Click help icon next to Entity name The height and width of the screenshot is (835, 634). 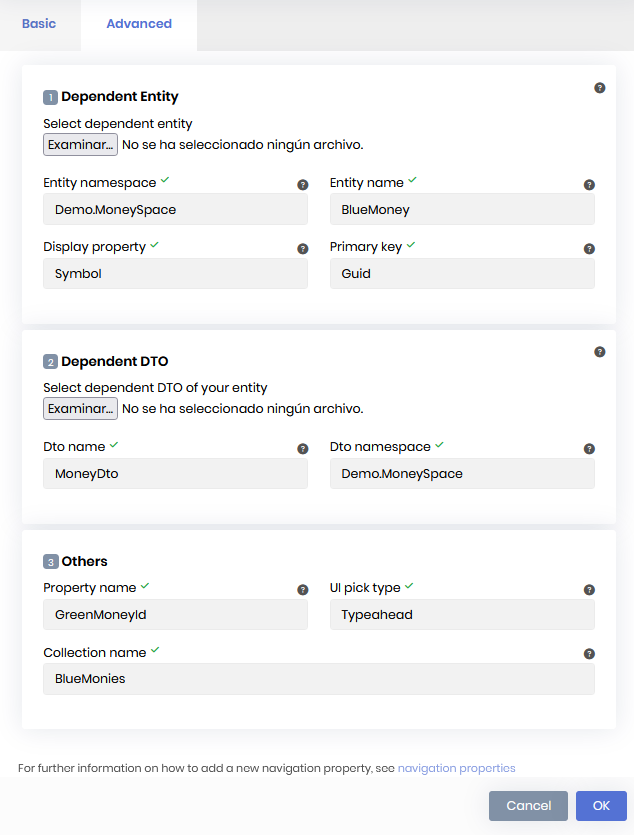pyautogui.click(x=589, y=185)
